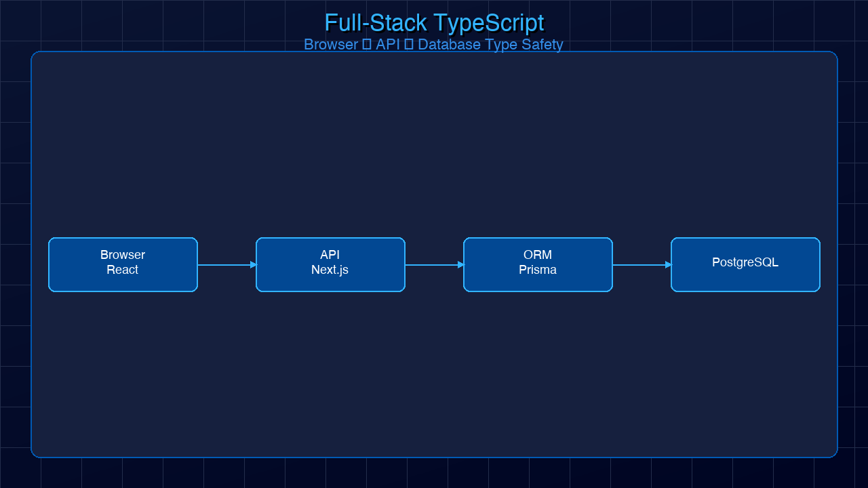Select the PostgreSQL node
The height and width of the screenshot is (488, 868).
coord(745,265)
